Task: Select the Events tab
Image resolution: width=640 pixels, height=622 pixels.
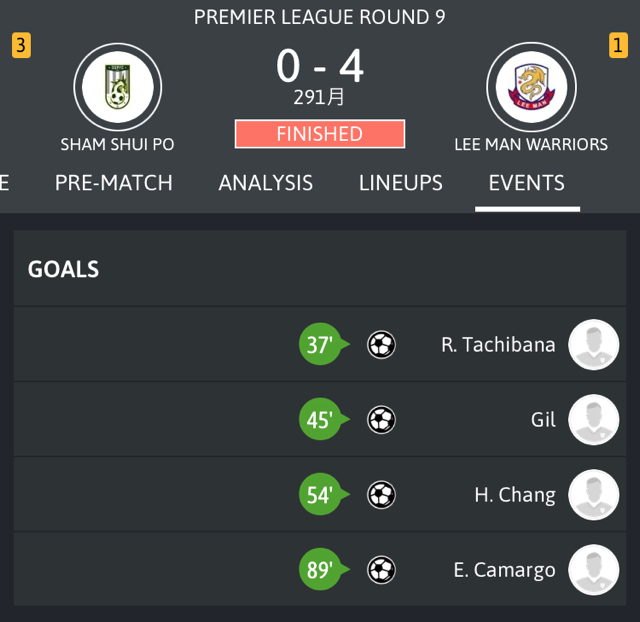Action: click(x=526, y=183)
